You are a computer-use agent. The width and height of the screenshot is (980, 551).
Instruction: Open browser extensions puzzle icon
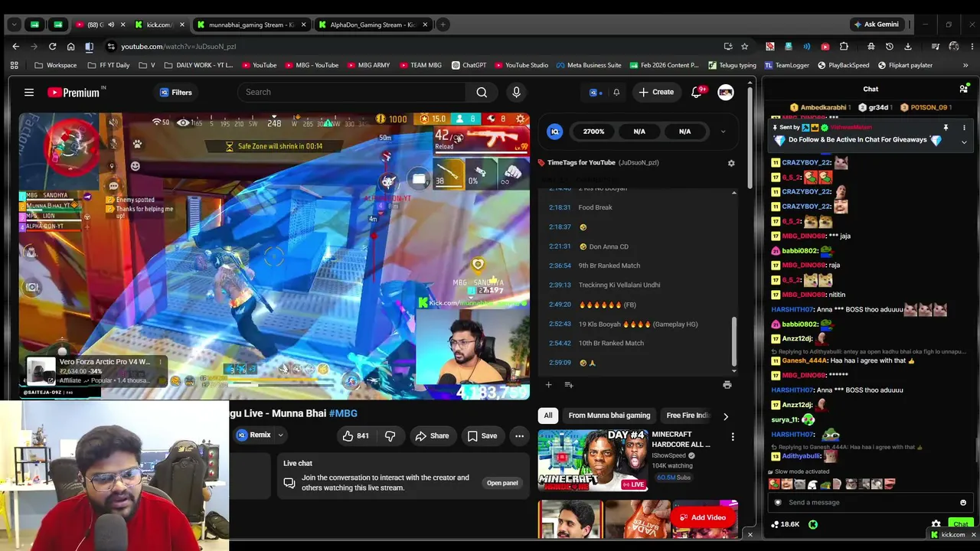click(x=844, y=47)
